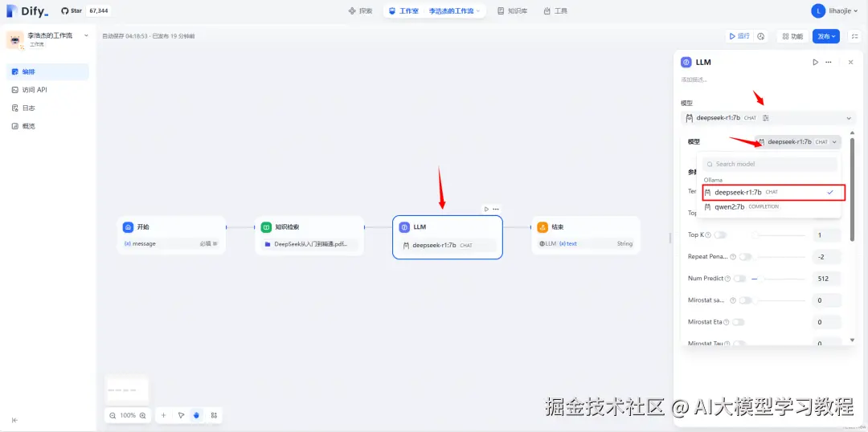The image size is (868, 432).
Task: Click the DeepSeek从入门到精通.pdf knowledge entry
Action: [x=309, y=244]
